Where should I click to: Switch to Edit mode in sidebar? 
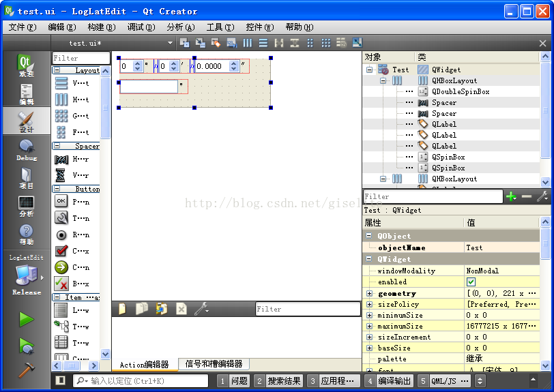[26, 94]
